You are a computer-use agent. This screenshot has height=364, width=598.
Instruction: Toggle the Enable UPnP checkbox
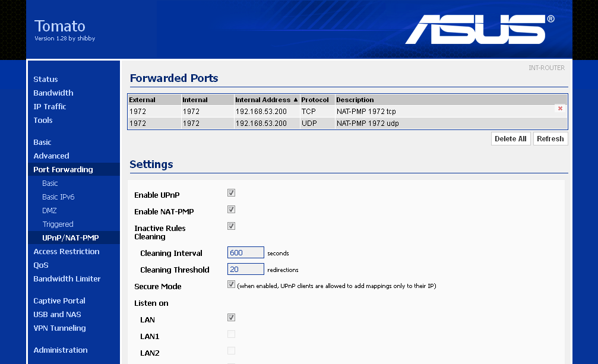[231, 193]
